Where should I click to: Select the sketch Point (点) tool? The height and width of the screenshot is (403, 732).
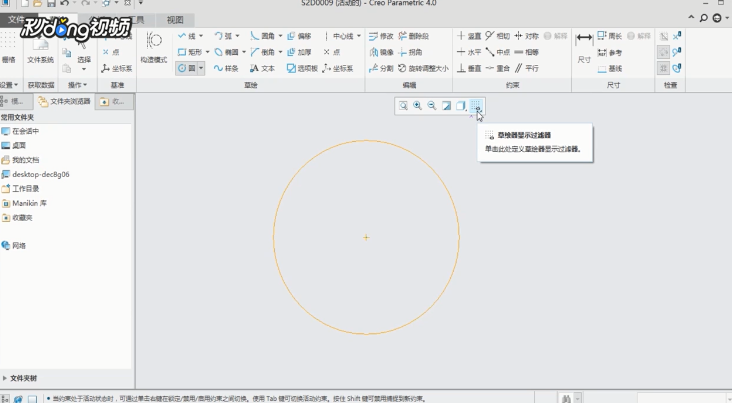pos(332,52)
